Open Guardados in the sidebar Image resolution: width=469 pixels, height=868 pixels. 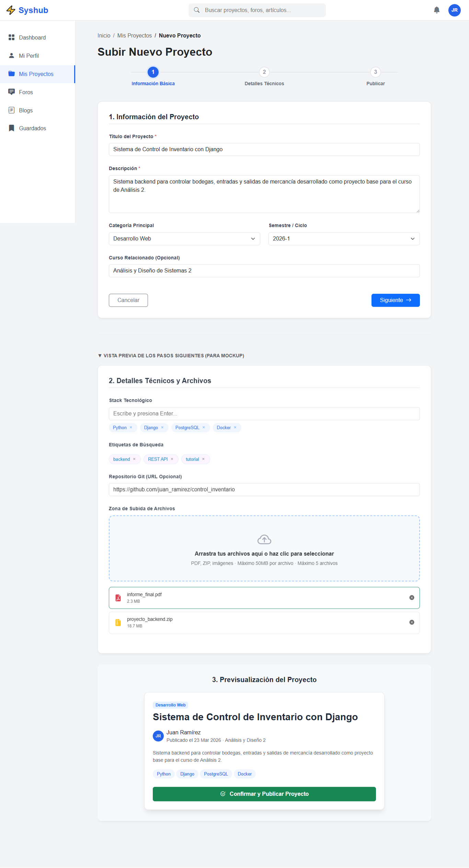(x=37, y=128)
